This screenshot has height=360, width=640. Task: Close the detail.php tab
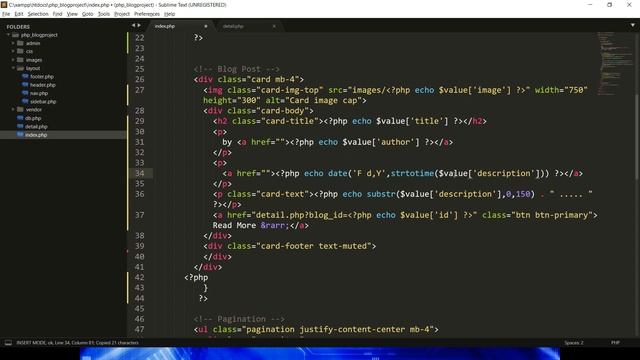coord(274,26)
